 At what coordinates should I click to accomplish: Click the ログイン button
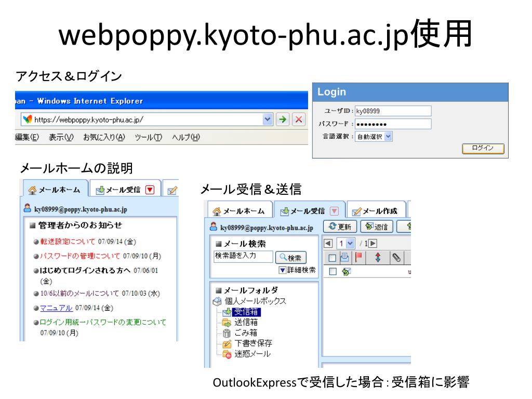[x=483, y=148]
